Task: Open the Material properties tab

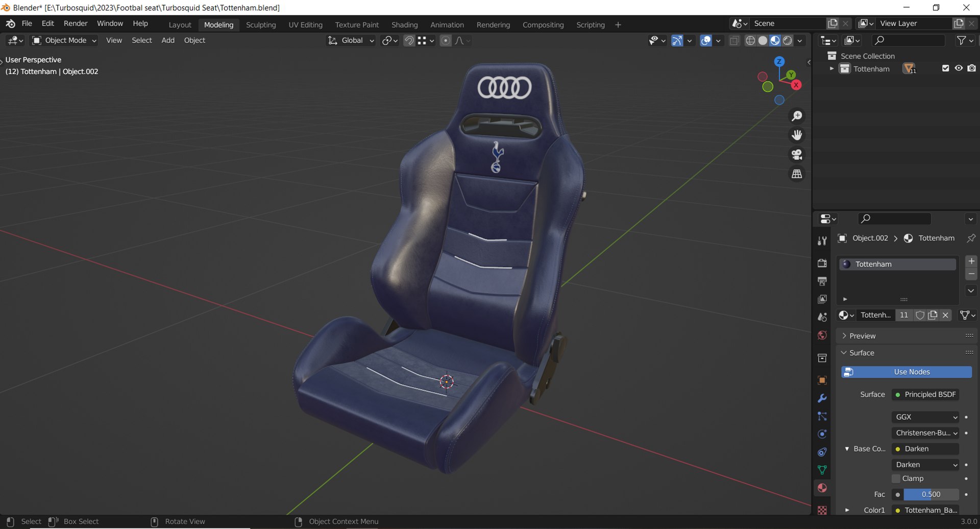Action: click(x=822, y=488)
